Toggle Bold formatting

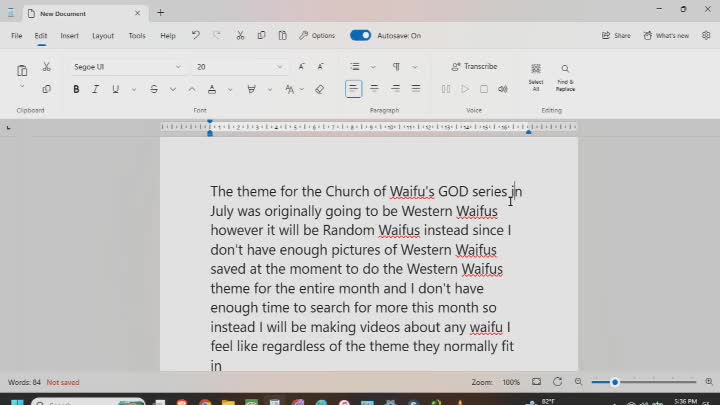pyautogui.click(x=76, y=89)
